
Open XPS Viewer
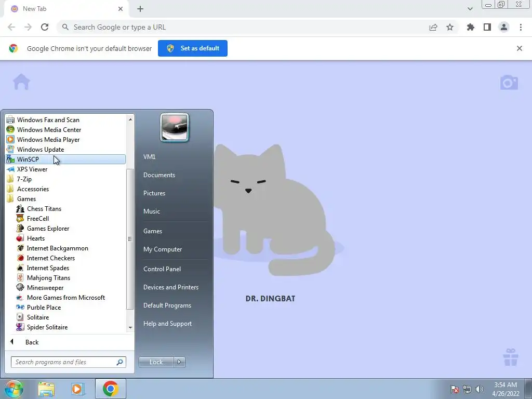(x=32, y=169)
